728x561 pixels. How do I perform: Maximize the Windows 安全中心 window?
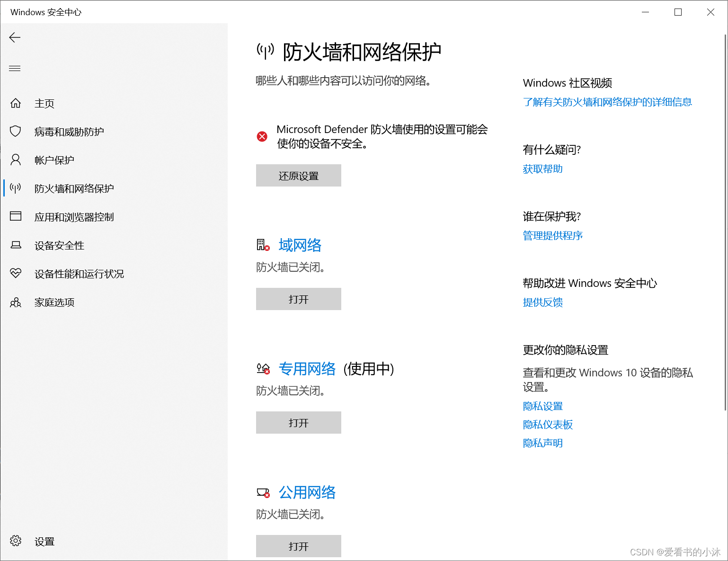click(x=678, y=12)
